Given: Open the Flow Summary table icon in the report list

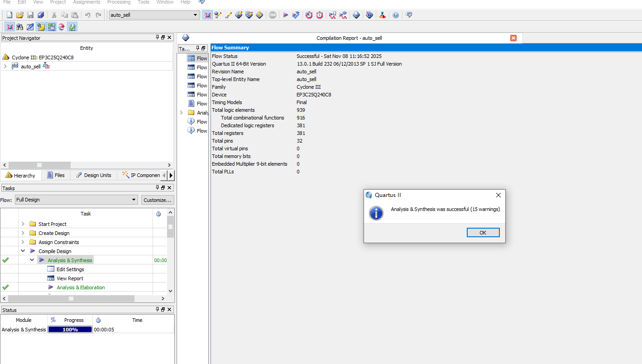Looking at the screenshot, I should [x=191, y=58].
